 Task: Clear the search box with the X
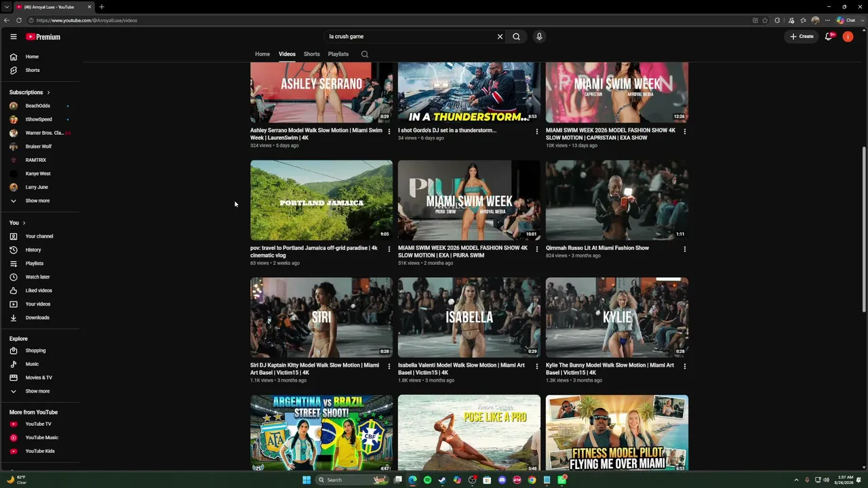tap(500, 37)
